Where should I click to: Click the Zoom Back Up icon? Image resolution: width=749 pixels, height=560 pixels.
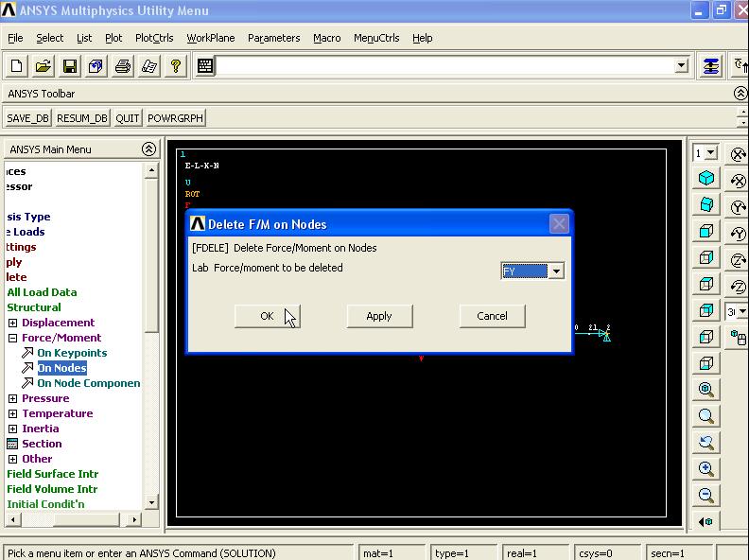click(706, 442)
